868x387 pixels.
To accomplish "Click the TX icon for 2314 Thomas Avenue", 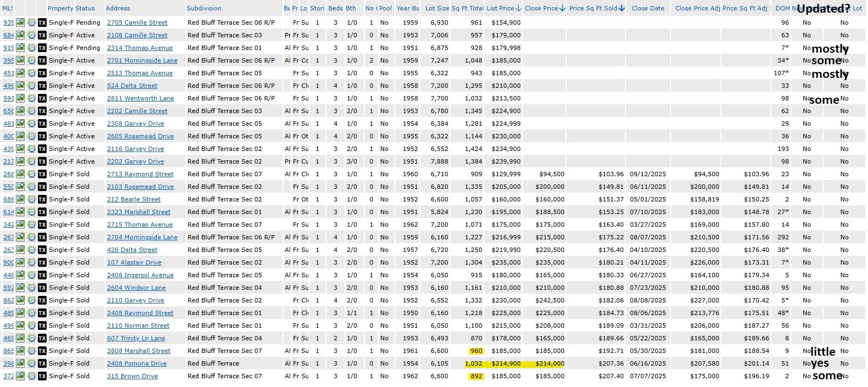I will 42,48.
